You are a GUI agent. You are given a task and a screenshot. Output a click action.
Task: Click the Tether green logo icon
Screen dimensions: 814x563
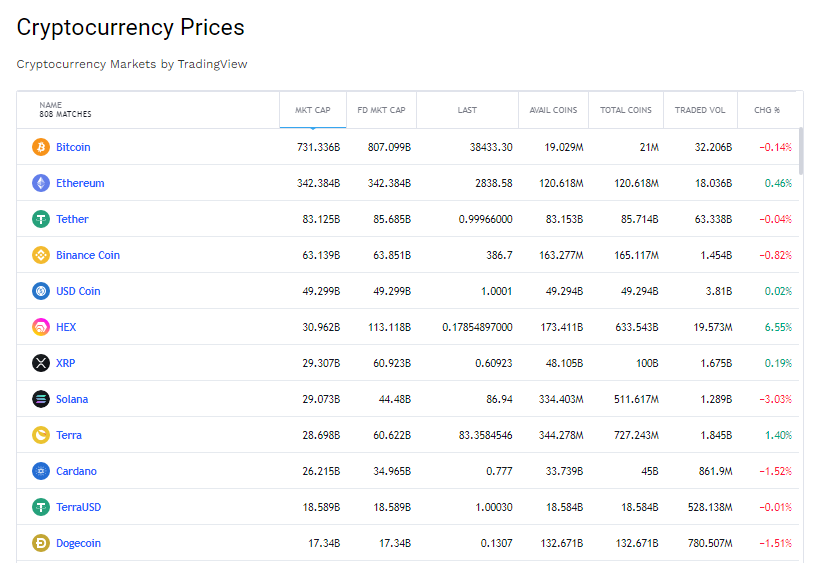pos(41,219)
